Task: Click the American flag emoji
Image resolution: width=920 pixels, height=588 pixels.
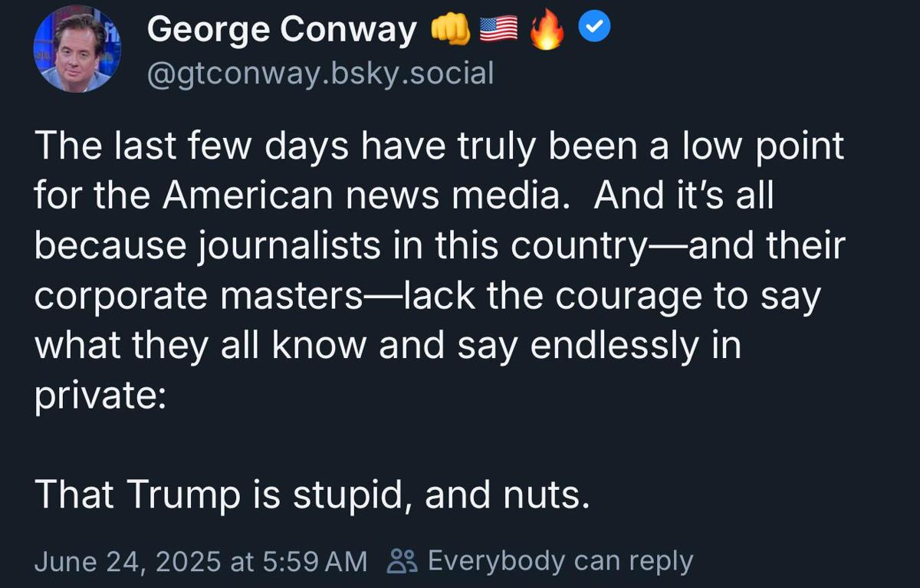Action: (498, 31)
